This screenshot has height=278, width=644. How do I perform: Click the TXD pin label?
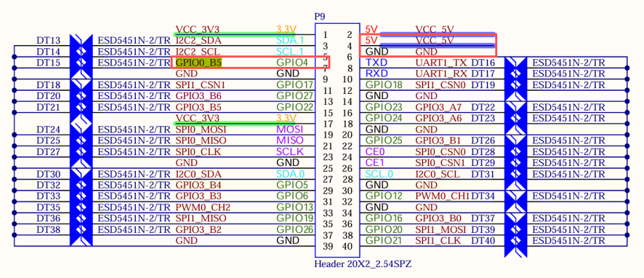coord(376,63)
